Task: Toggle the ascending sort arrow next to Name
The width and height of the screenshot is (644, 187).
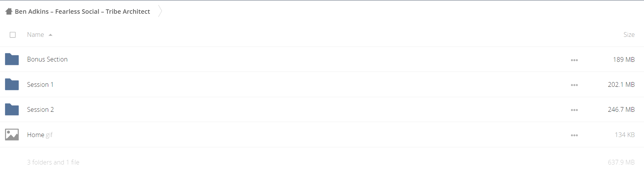Action: 50,35
